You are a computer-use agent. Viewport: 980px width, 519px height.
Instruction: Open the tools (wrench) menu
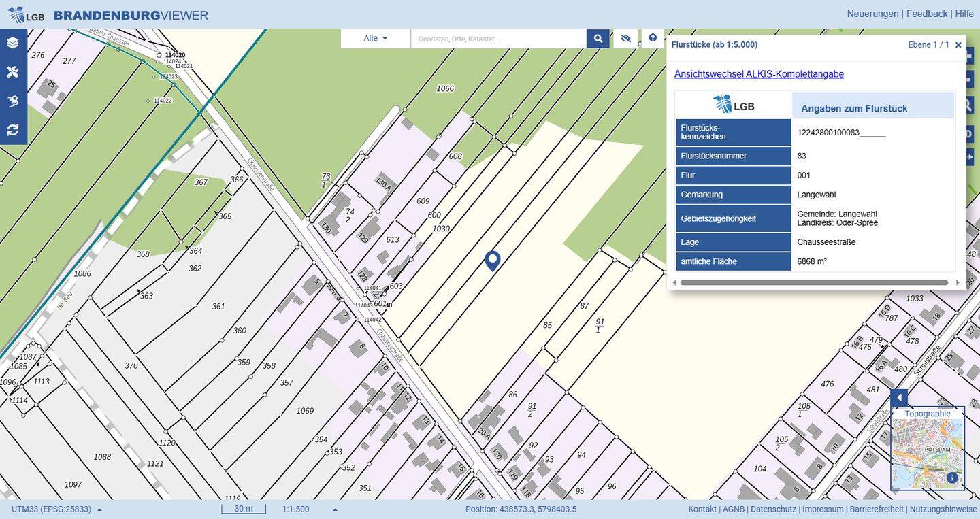coord(13,72)
